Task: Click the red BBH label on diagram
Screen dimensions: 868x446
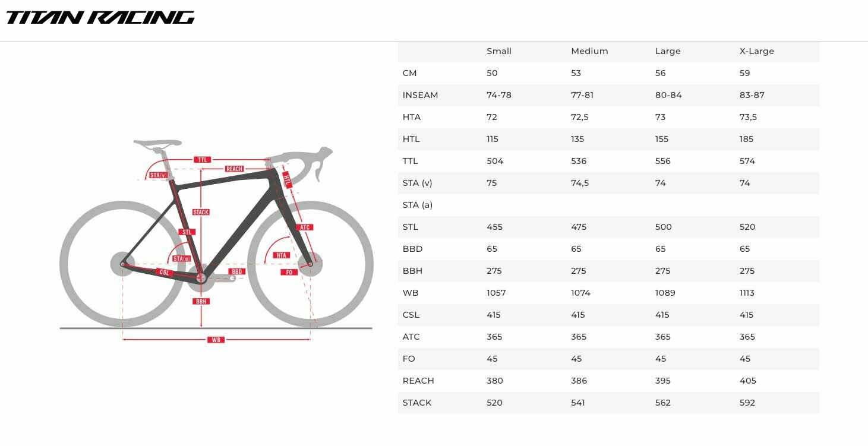Action: (x=201, y=301)
